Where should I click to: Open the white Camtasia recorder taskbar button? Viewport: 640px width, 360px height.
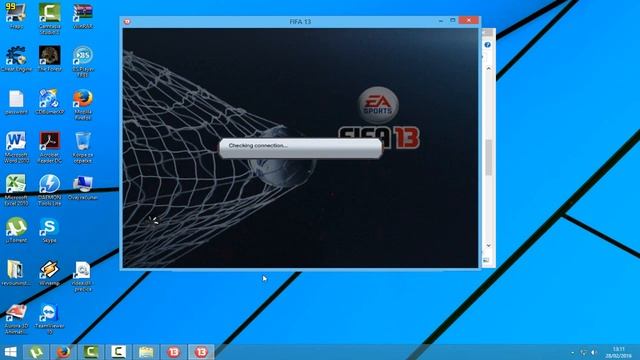click(x=118, y=352)
